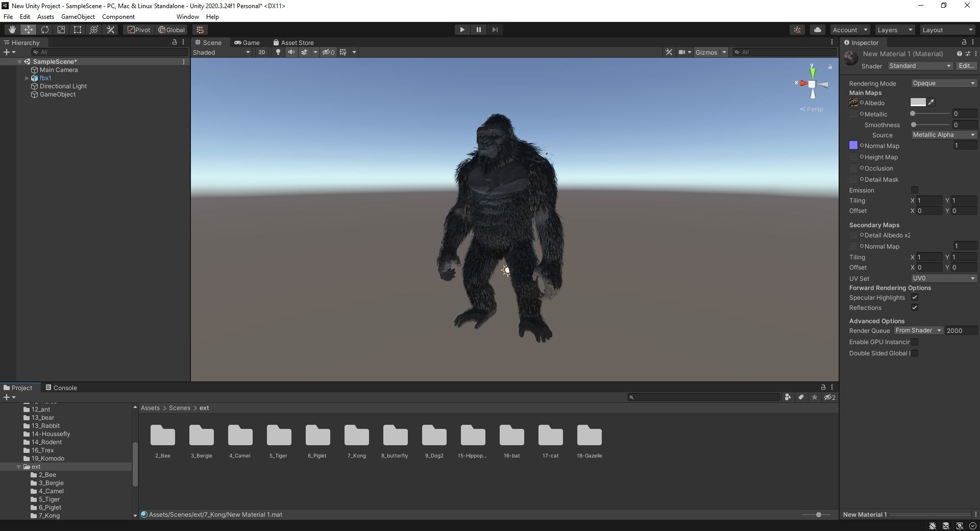This screenshot has height=531, width=980.
Task: Open the GameObject menu
Action: click(x=78, y=17)
